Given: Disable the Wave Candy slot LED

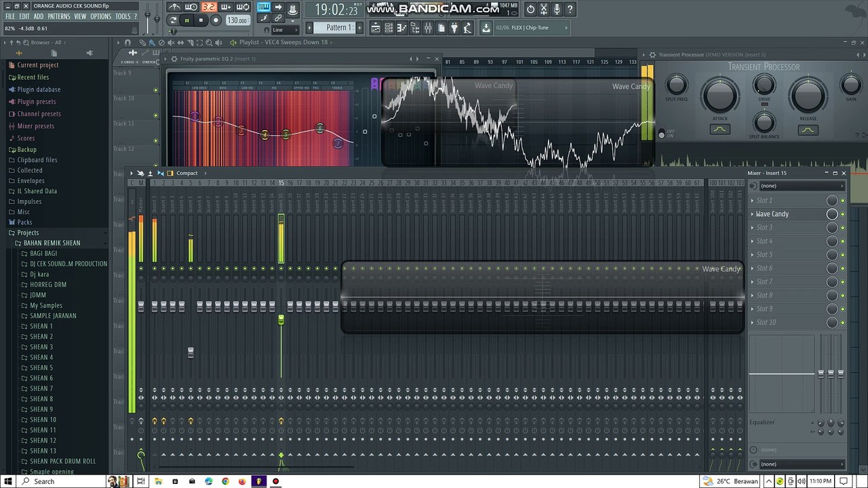Looking at the screenshot, I should tap(843, 214).
